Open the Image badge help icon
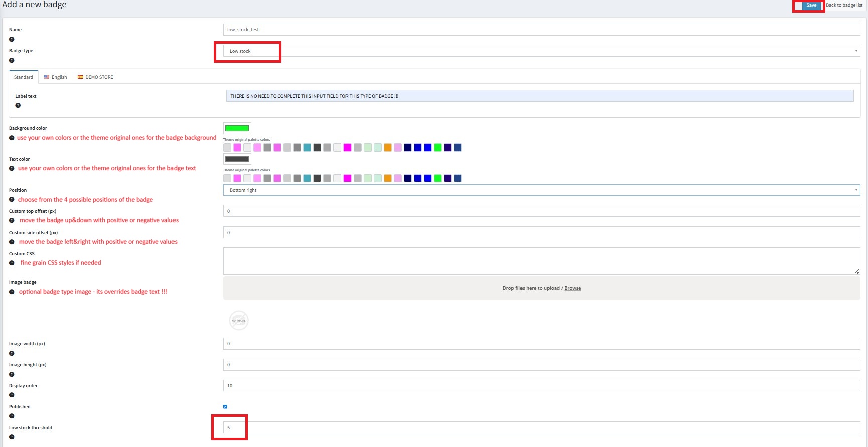Viewport: 868px width, 447px height. (x=12, y=292)
